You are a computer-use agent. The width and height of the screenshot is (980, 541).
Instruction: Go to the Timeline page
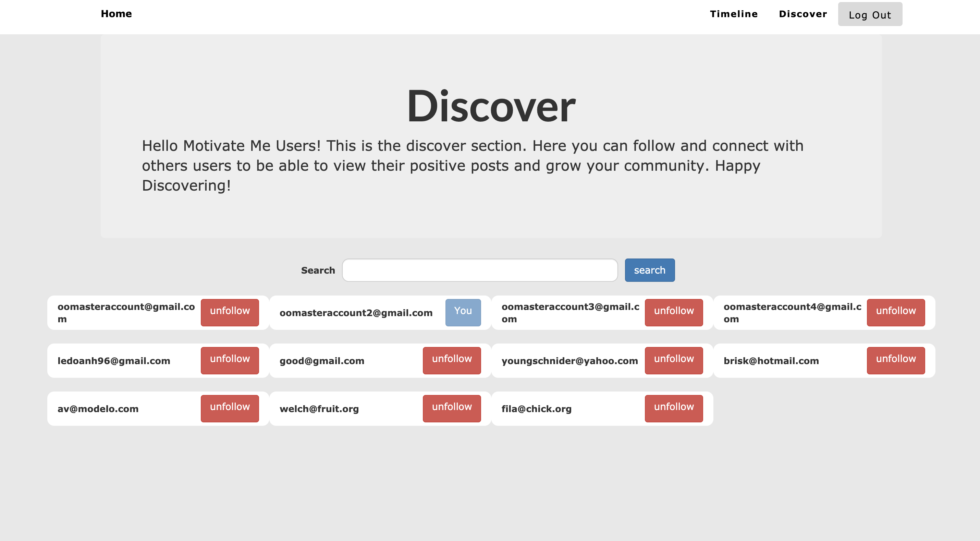[x=734, y=14]
